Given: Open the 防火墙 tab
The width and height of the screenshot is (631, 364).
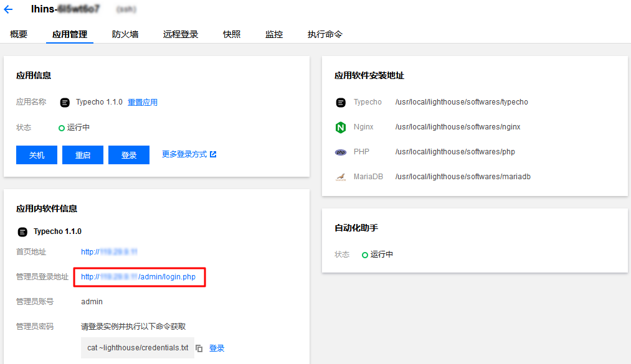Looking at the screenshot, I should pos(125,34).
